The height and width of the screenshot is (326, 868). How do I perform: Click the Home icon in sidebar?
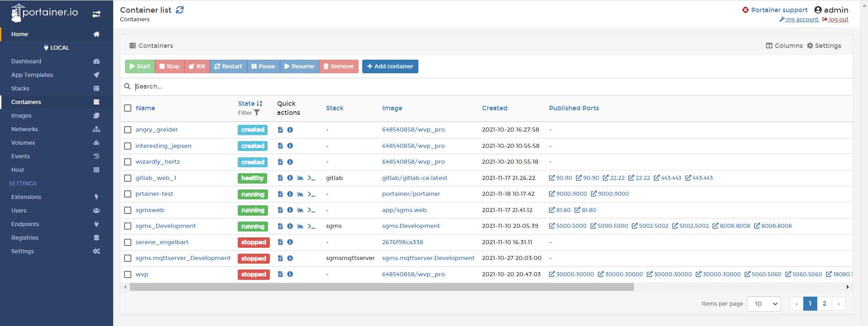[96, 34]
